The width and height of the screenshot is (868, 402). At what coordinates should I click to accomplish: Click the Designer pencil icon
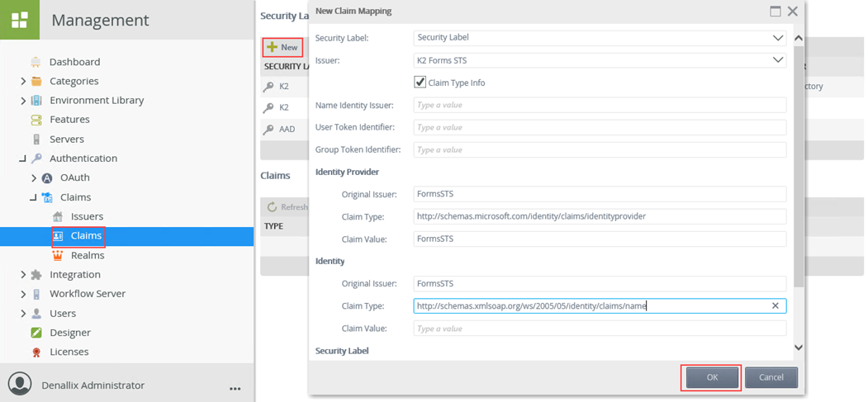tap(36, 333)
